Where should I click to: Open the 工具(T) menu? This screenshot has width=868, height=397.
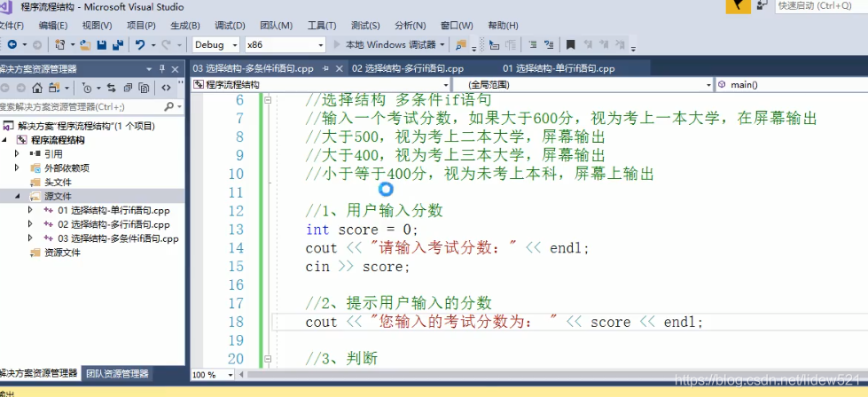[322, 26]
